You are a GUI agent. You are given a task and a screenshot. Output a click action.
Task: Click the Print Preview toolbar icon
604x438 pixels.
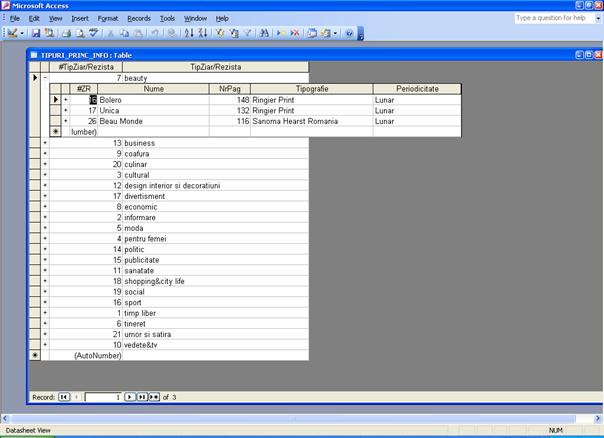(x=78, y=33)
